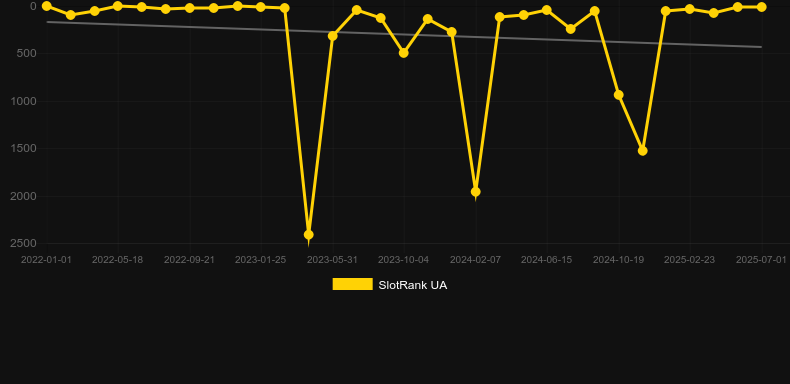790x384 pixels.
Task: Click the x-axis label 2023-01-25
Action: click(x=260, y=260)
